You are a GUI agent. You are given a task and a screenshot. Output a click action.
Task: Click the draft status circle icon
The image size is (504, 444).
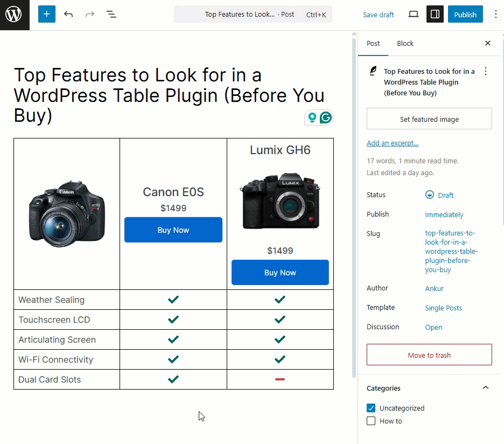click(430, 195)
